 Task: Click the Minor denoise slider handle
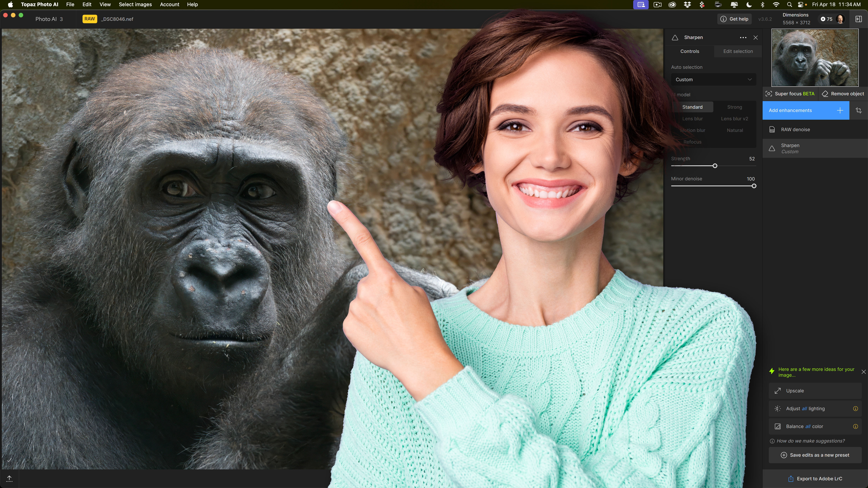tap(754, 186)
